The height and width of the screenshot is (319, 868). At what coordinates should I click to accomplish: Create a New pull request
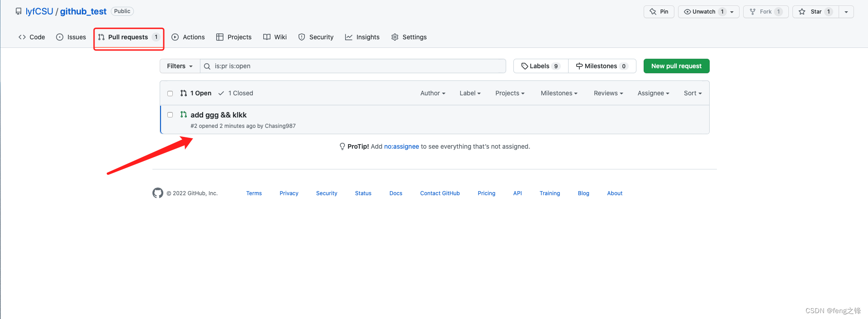(x=676, y=66)
